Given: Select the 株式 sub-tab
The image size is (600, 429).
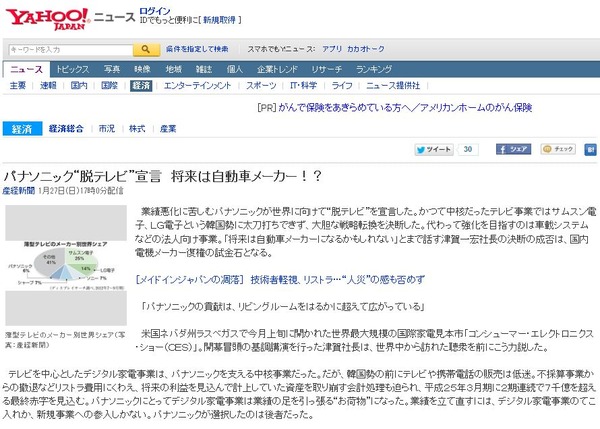Looking at the screenshot, I should pos(137,129).
